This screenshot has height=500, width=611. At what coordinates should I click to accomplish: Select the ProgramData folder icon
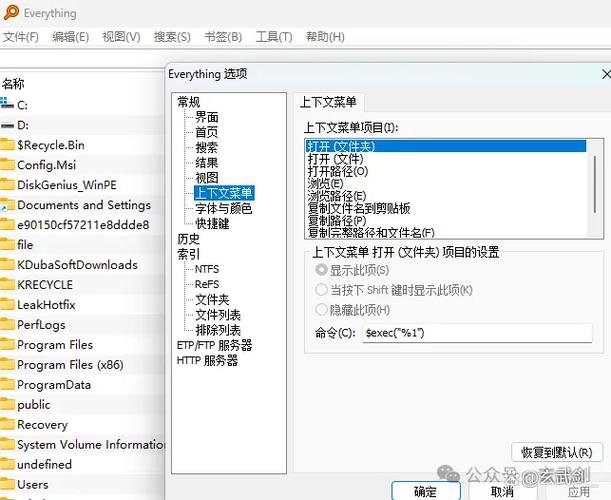coord(7,385)
